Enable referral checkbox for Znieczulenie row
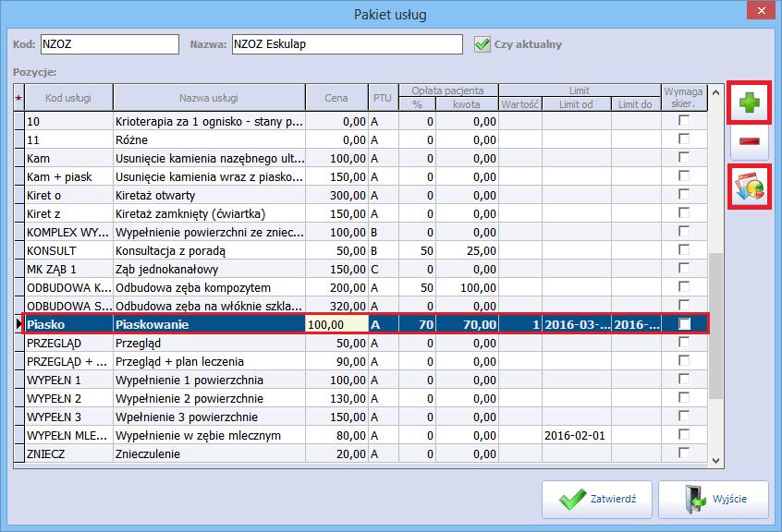 click(684, 453)
